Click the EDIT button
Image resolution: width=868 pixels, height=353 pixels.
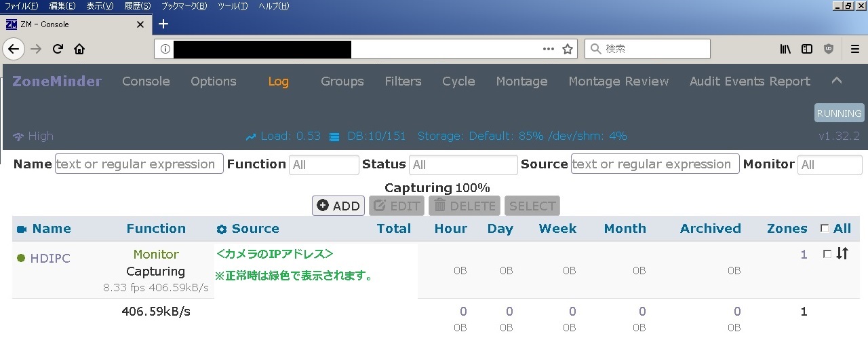pos(397,206)
